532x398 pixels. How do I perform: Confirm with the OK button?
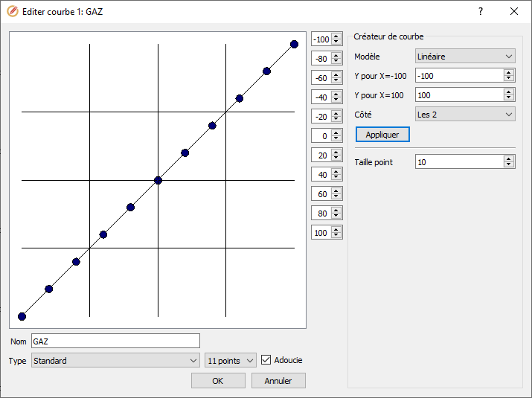coord(217,381)
